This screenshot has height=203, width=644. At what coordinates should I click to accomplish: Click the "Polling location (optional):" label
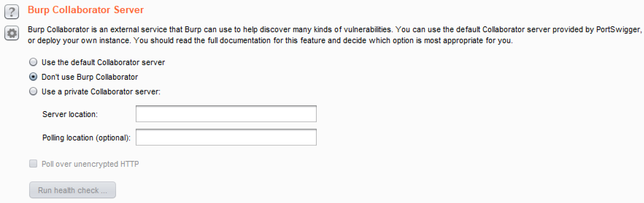pos(86,138)
